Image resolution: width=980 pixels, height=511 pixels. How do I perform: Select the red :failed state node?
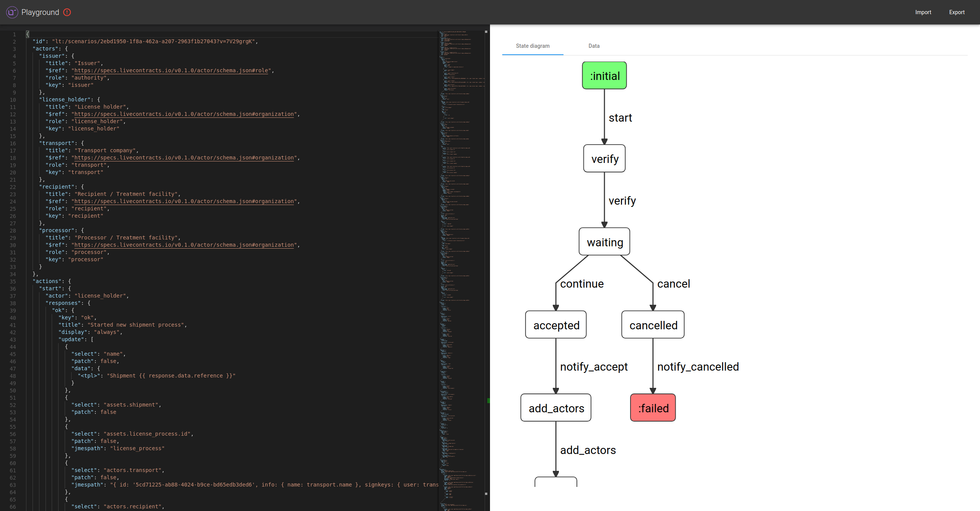tap(653, 408)
